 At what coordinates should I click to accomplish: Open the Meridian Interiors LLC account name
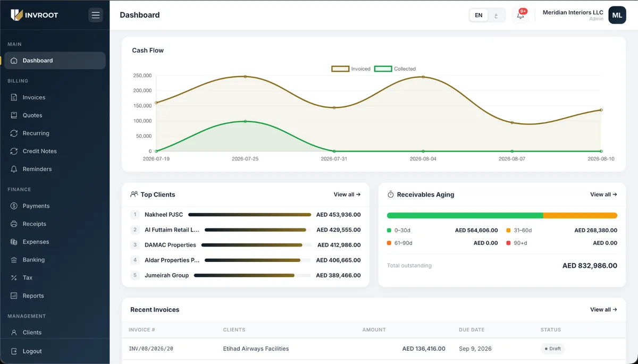[573, 12]
